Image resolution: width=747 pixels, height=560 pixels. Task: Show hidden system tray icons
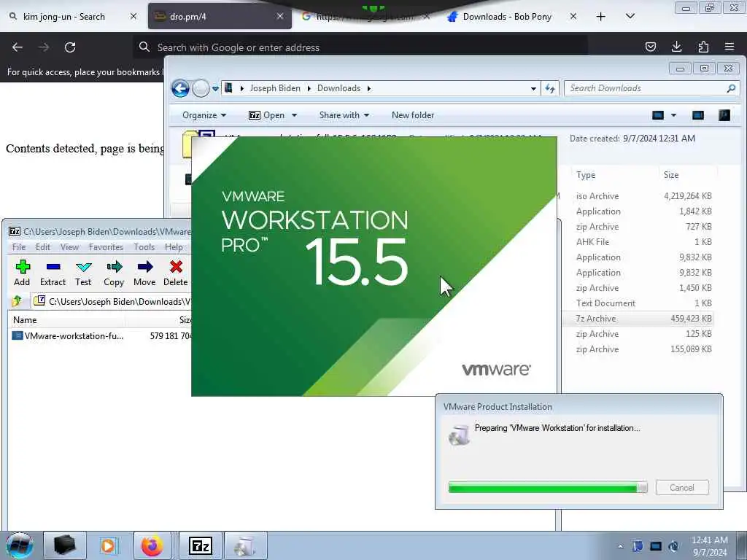(x=620, y=547)
